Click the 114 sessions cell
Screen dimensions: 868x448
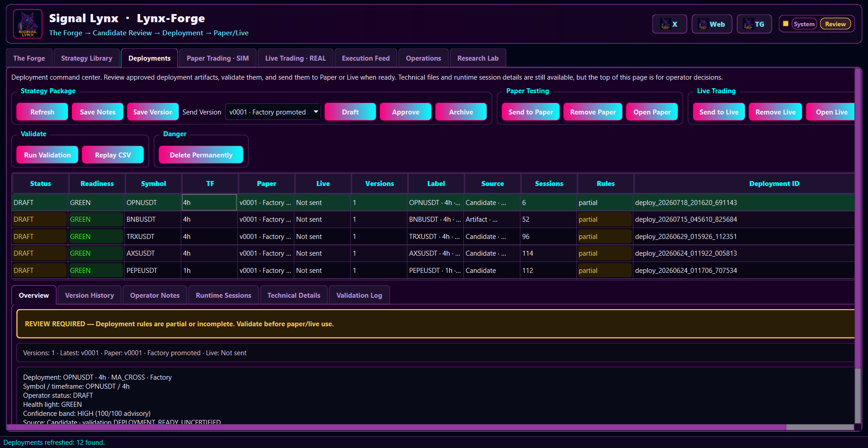click(x=548, y=253)
